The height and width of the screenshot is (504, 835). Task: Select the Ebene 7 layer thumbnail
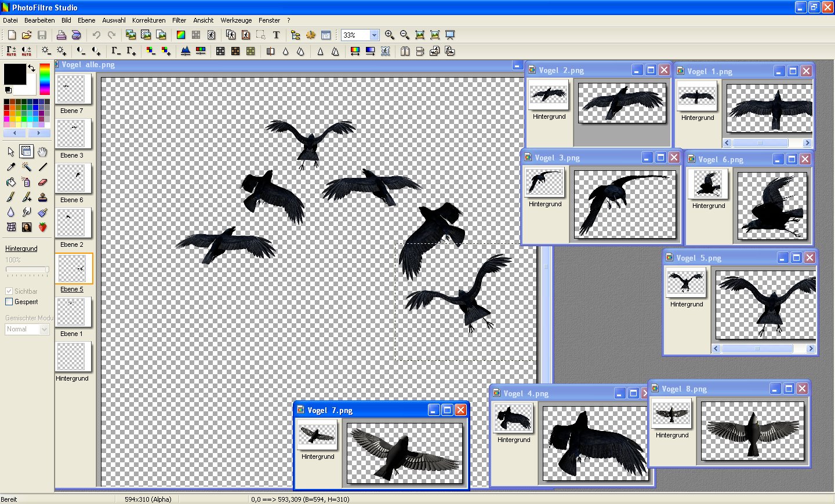click(x=73, y=89)
